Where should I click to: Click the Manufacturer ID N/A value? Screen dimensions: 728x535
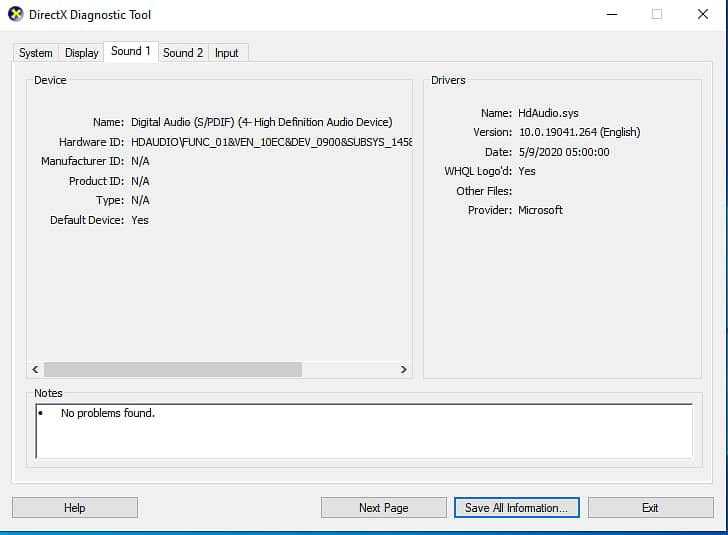click(x=140, y=161)
